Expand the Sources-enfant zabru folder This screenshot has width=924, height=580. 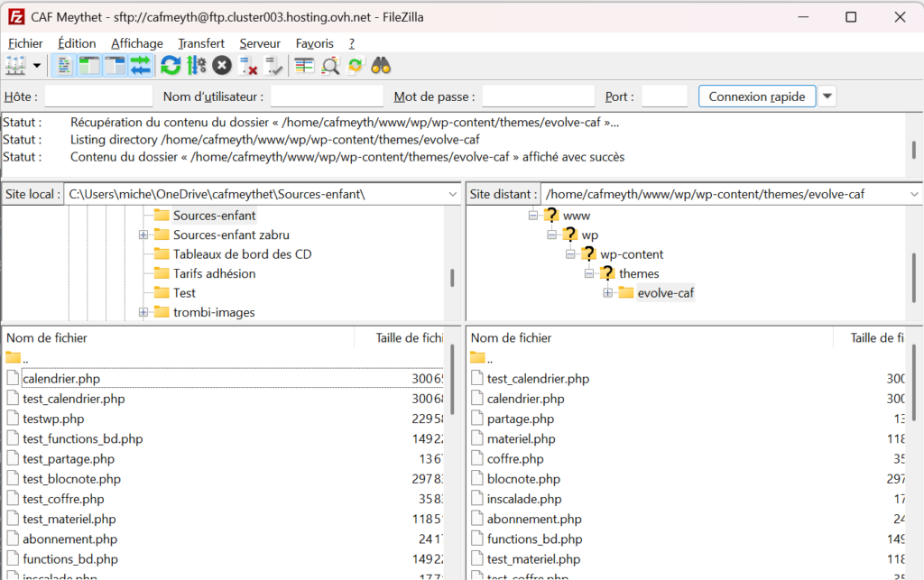143,235
